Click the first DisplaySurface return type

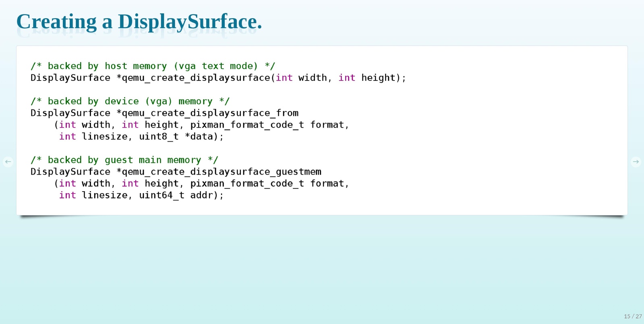[x=70, y=78]
